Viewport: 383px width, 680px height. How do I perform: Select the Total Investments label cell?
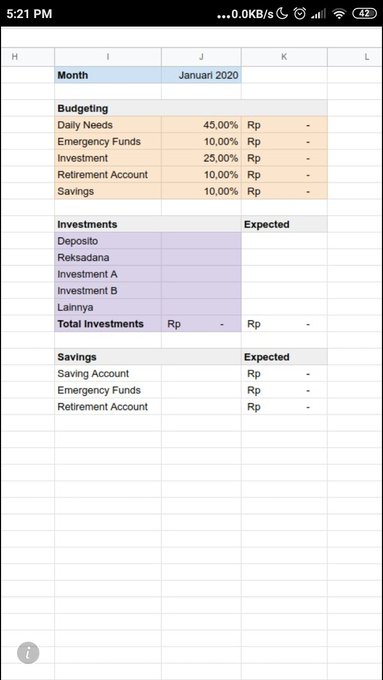(x=108, y=324)
